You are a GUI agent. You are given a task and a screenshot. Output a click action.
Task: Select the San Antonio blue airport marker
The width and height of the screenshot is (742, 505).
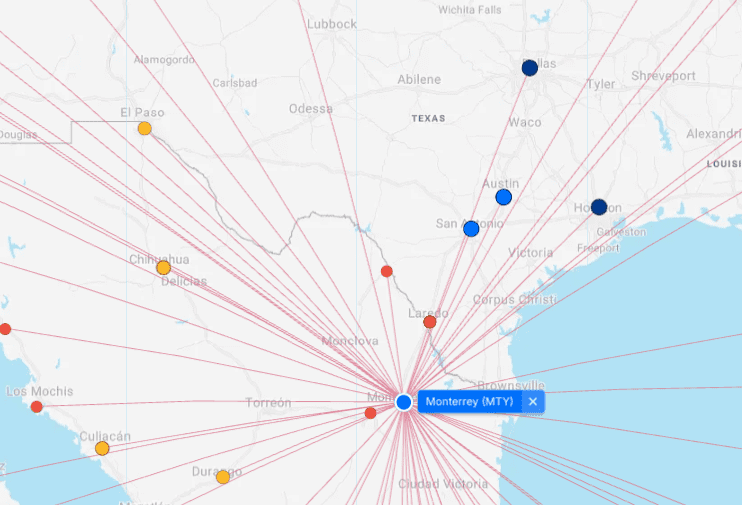click(x=471, y=229)
